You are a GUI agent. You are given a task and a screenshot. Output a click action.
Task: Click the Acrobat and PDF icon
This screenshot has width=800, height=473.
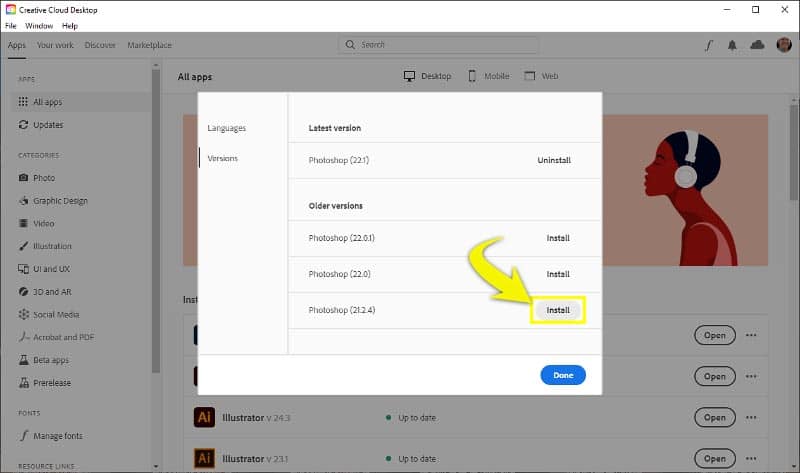23,337
